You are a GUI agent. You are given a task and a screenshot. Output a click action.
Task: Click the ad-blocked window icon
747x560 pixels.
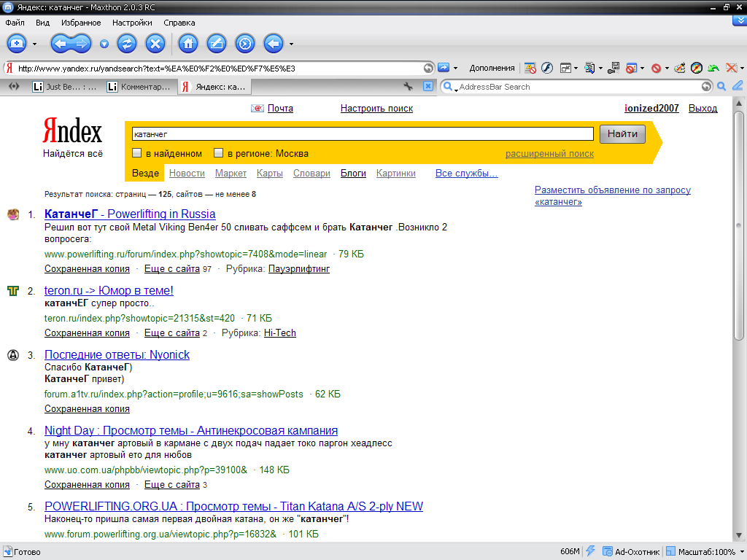point(631,68)
